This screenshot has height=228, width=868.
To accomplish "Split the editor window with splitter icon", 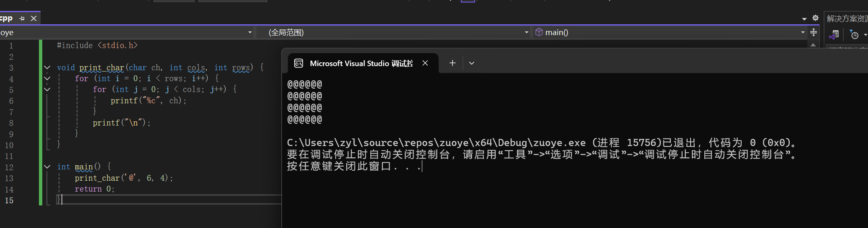I will point(814,32).
